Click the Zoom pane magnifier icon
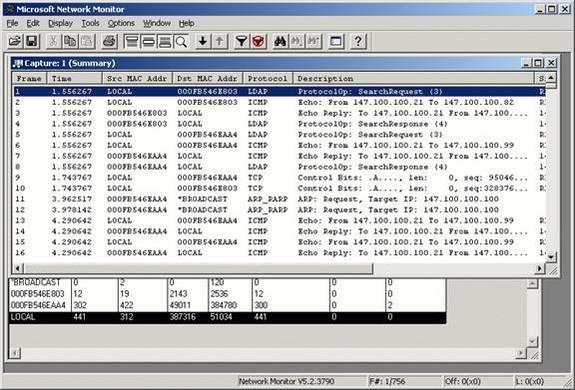 [x=181, y=41]
